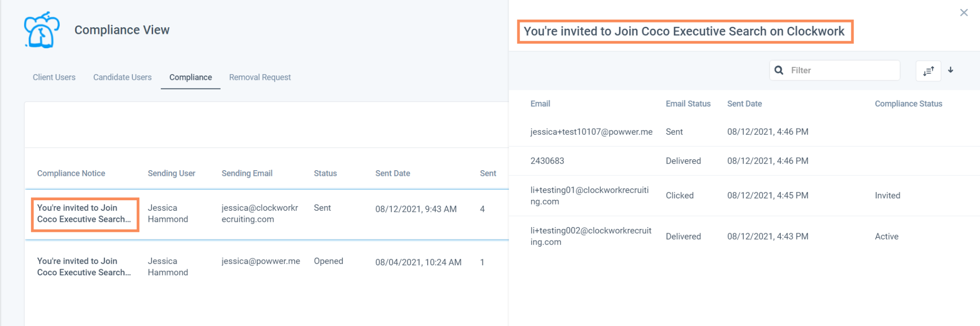This screenshot has width=980, height=326.
Task: Switch to Client Users tab
Action: point(54,77)
